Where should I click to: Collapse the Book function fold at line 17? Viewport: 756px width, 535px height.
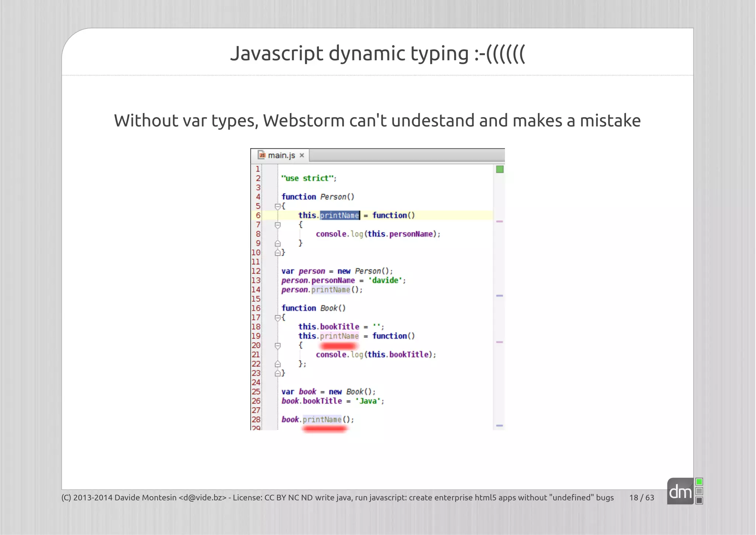[x=278, y=318]
